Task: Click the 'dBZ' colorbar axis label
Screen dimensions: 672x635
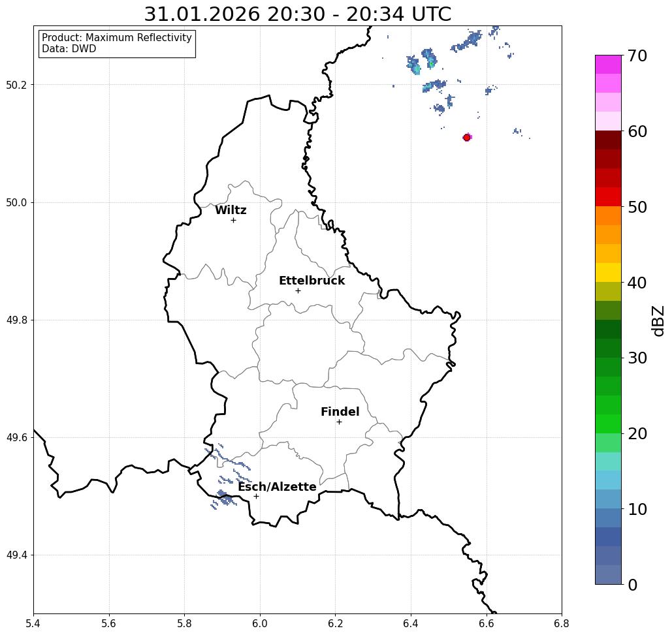Action: point(658,320)
